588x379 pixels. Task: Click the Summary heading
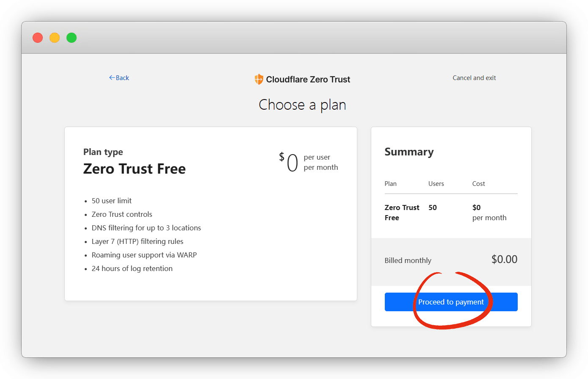[x=409, y=152]
